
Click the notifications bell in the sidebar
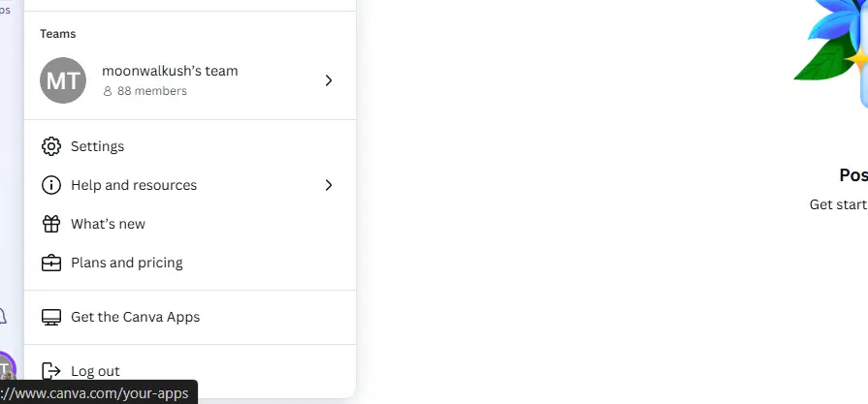point(3,316)
